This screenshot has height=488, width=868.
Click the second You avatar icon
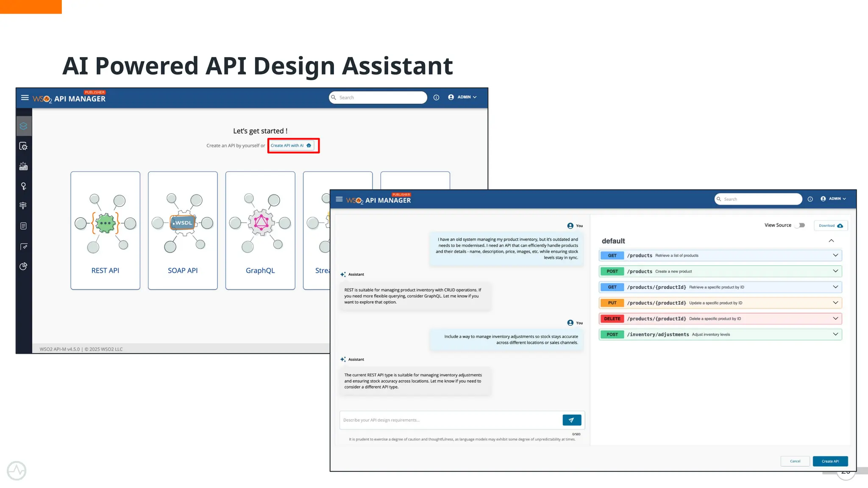570,323
